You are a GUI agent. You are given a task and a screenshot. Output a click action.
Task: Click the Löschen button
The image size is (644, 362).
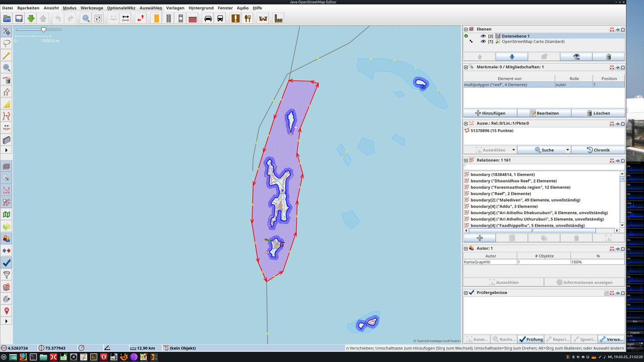[598, 113]
